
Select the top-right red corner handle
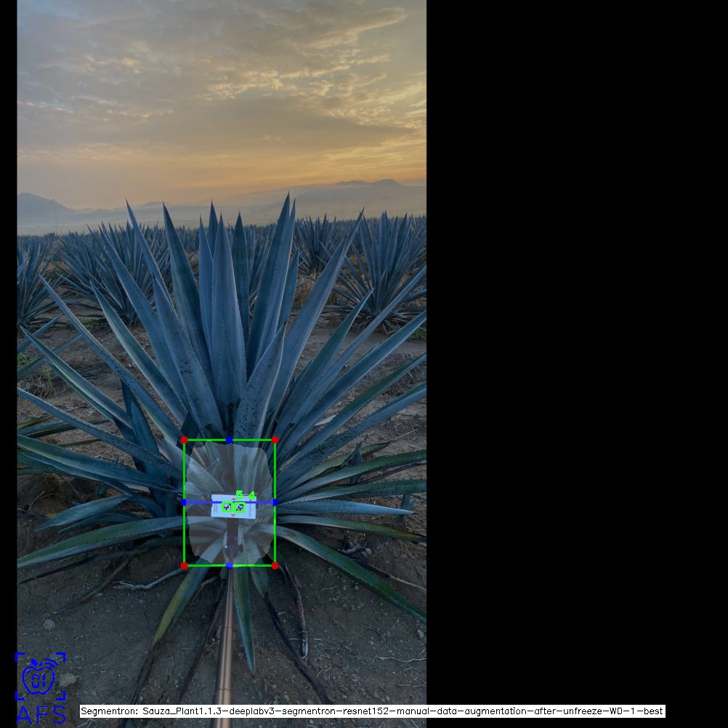coord(275,440)
